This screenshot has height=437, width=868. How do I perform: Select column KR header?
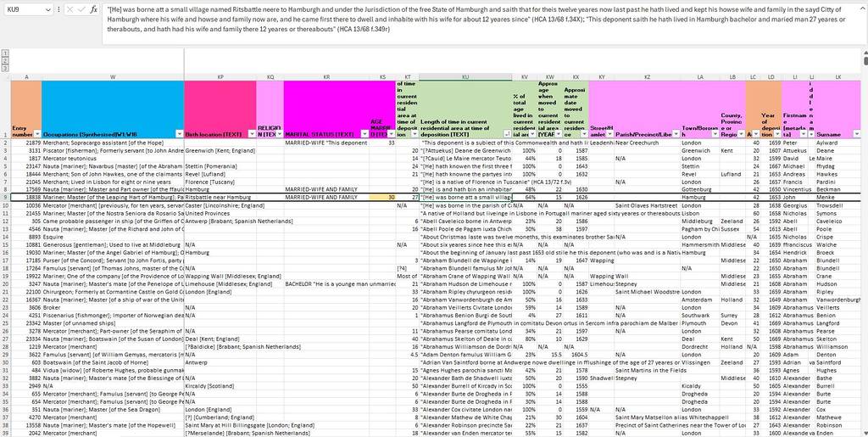tap(326, 76)
